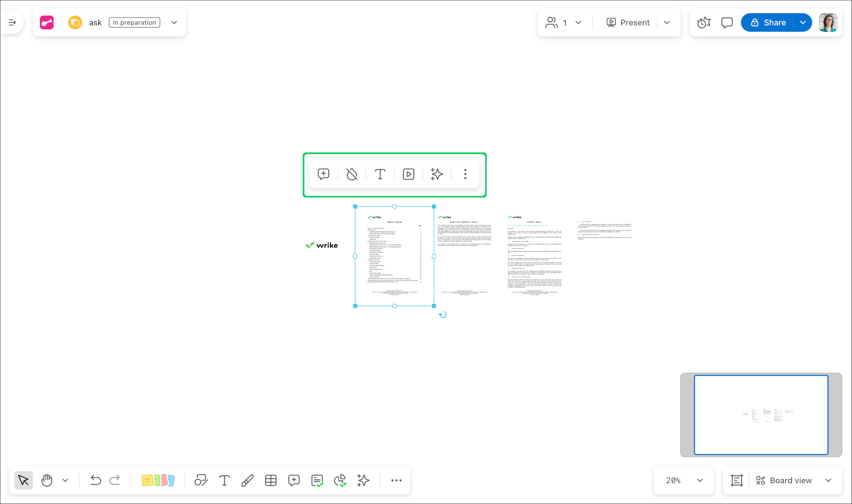Open the three-dot more options menu
852x504 pixels.
pos(465,174)
